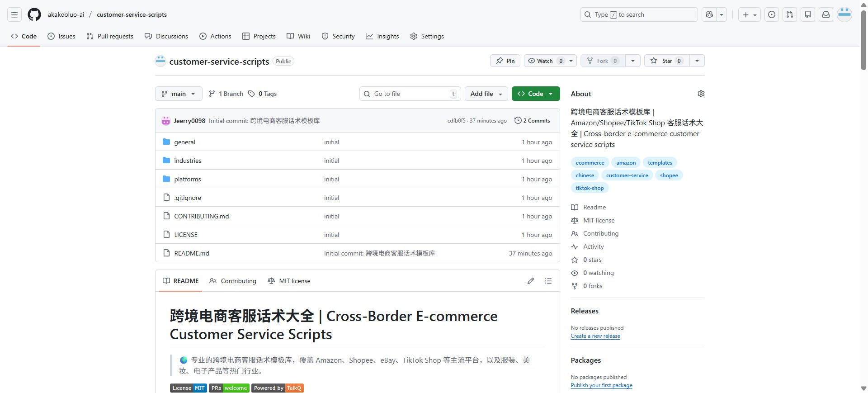Screen dimensions: 868x393
Task: Click the Jeerry0098 commit author avatar
Action: [x=165, y=121]
